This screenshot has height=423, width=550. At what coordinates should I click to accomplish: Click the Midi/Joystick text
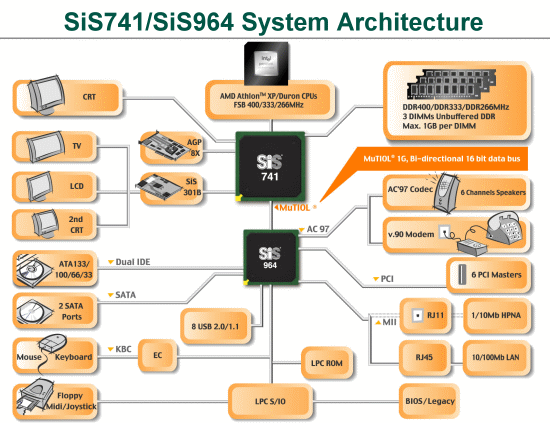(71, 407)
